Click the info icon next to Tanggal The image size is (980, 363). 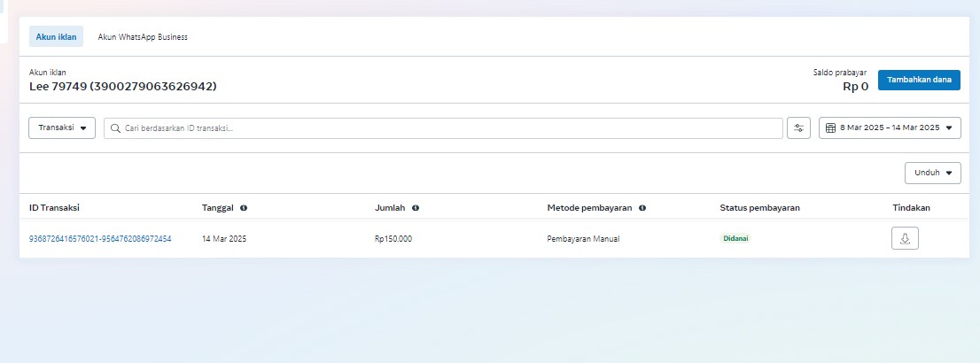244,208
